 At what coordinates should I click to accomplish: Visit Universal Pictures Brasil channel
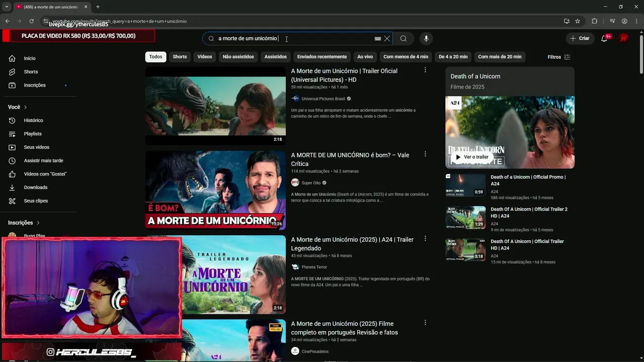point(323,99)
